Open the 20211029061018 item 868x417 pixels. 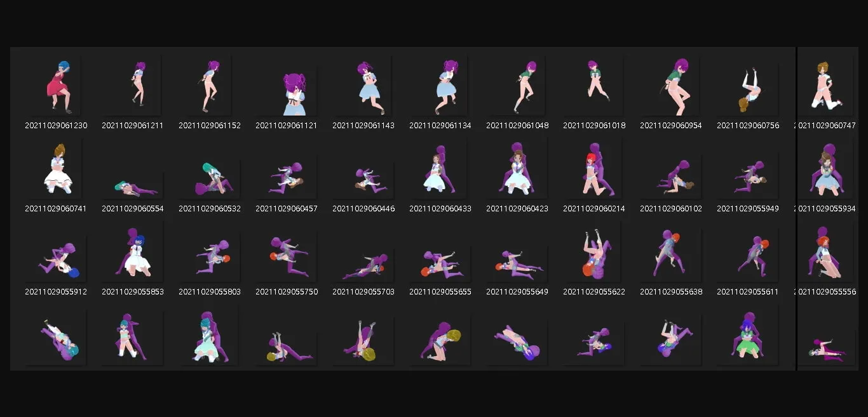click(x=594, y=87)
